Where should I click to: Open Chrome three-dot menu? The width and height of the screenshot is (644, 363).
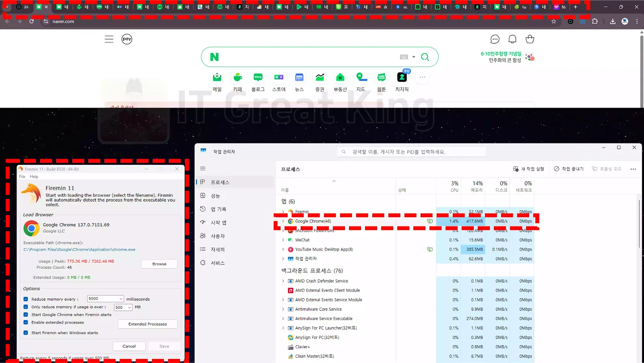[637, 21]
